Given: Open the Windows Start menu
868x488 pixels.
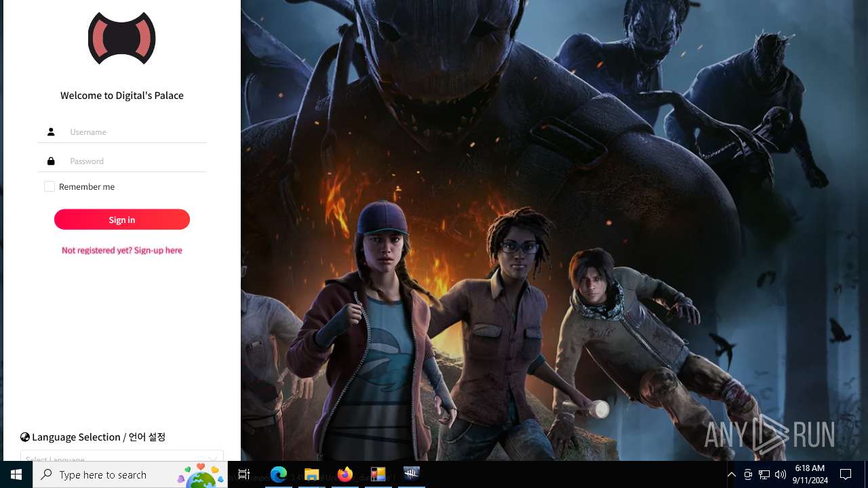Looking at the screenshot, I should [16, 474].
